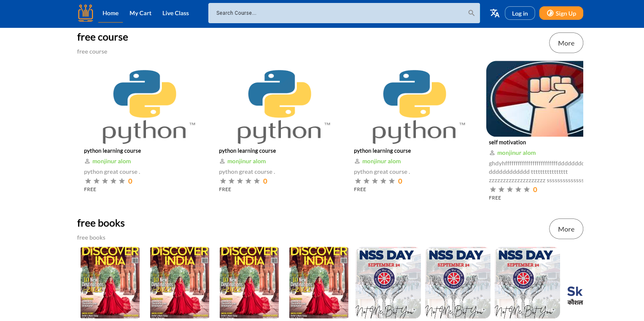Select the first Discover India book cover
The width and height of the screenshot is (644, 321).
coord(110,282)
